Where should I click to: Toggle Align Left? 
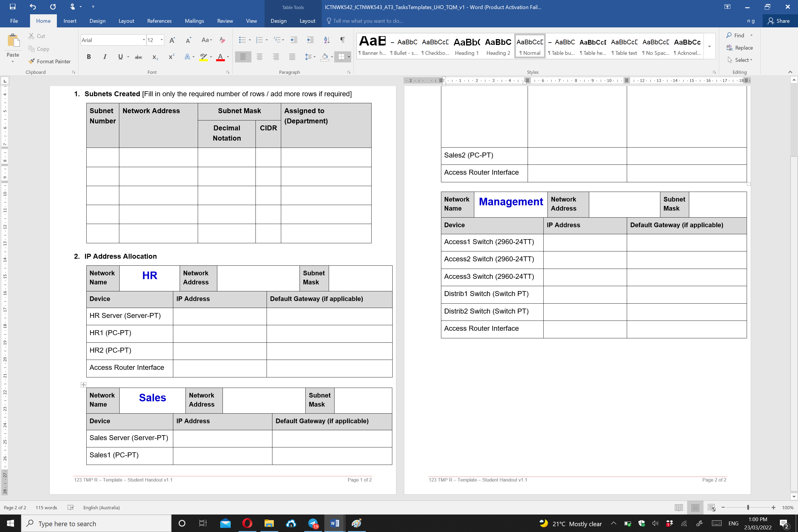(243, 57)
